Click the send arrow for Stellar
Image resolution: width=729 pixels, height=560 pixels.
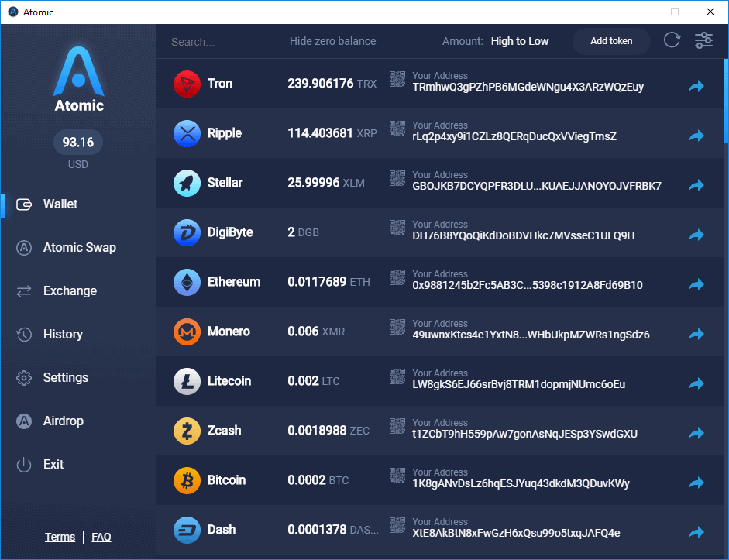click(x=696, y=185)
